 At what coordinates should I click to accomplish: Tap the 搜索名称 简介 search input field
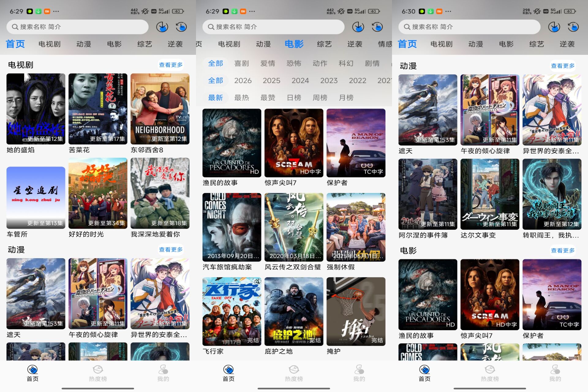[x=77, y=27]
